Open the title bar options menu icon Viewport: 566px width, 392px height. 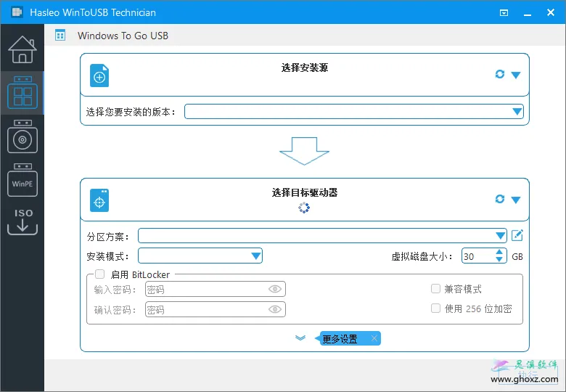pyautogui.click(x=504, y=12)
